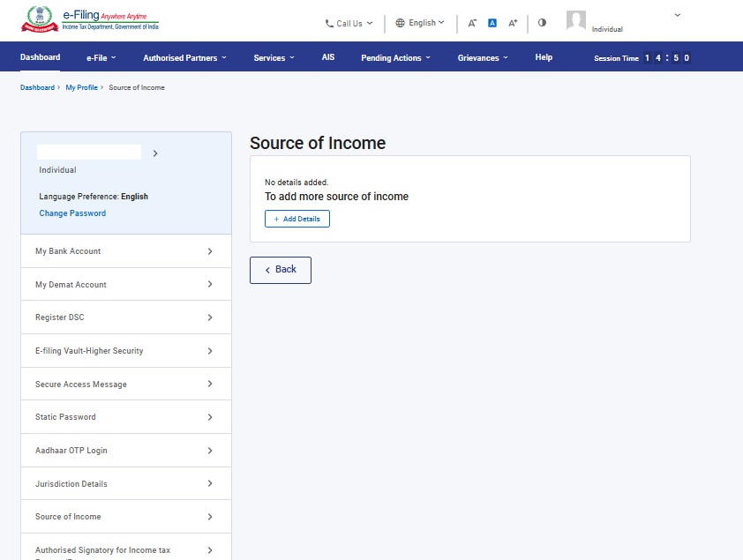Open the Call Us dropdown
The width and height of the screenshot is (743, 560).
coord(349,23)
